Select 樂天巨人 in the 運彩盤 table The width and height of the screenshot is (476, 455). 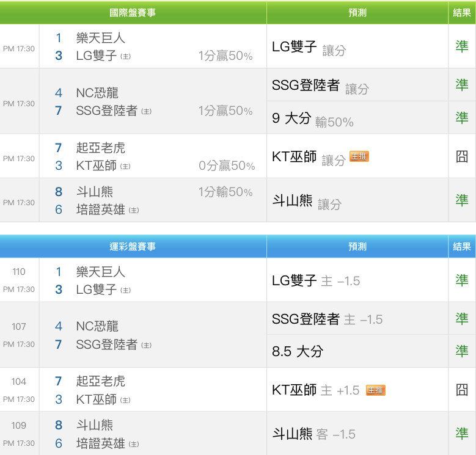(x=100, y=272)
